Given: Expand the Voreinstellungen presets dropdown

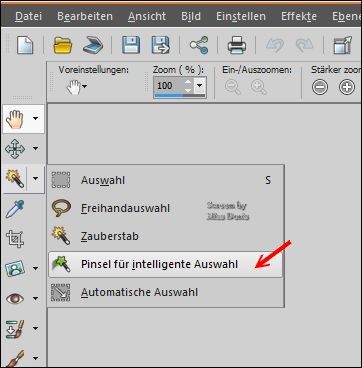Looking at the screenshot, I should click(77, 88).
